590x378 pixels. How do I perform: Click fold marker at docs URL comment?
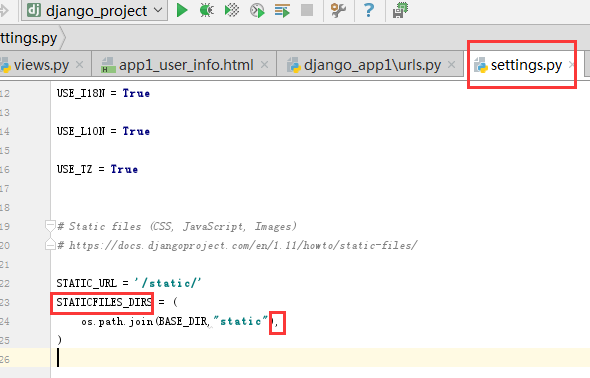(50, 245)
